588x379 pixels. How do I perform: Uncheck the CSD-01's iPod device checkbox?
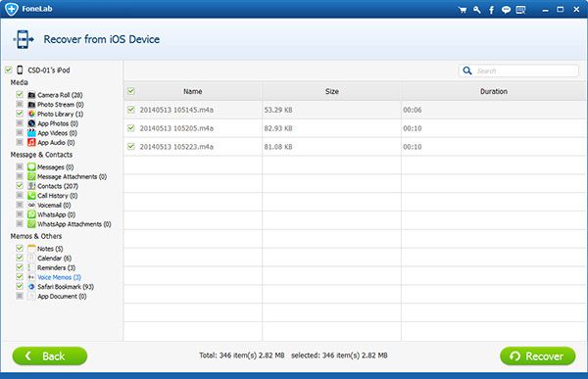point(8,70)
